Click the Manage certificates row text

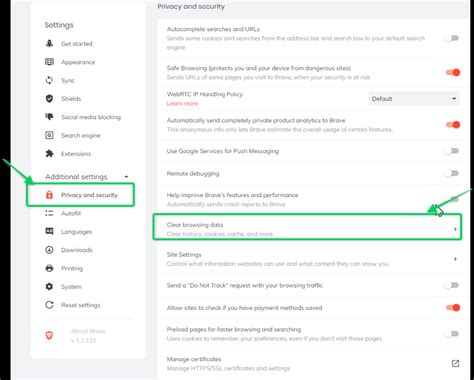(x=194, y=359)
